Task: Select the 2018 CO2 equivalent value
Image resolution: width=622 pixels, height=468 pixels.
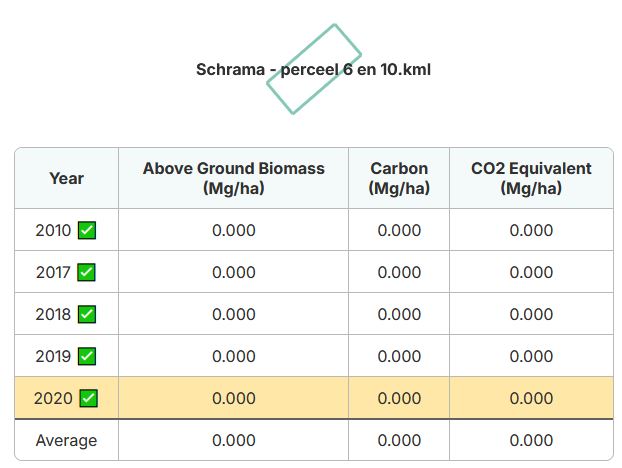Action: [531, 314]
